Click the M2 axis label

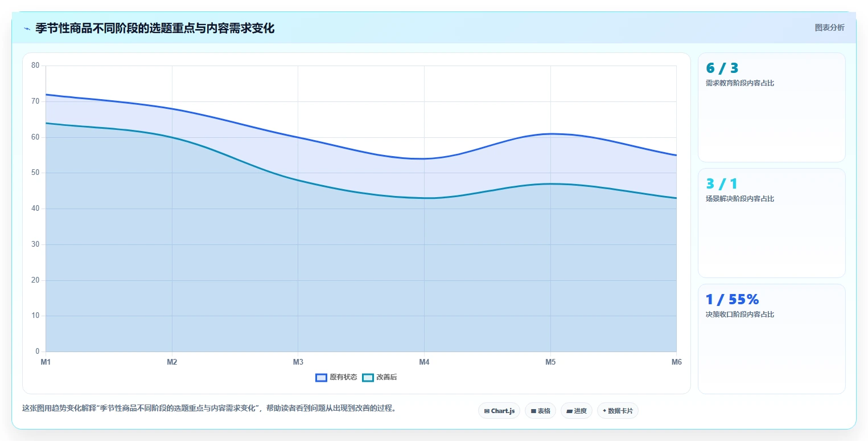pos(172,362)
